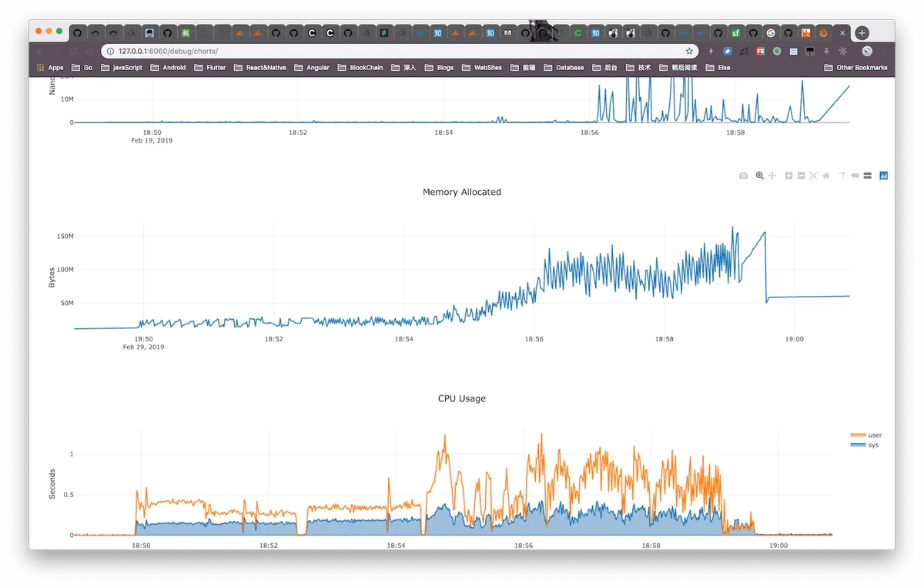Toggle spike lines in modebar

point(842,176)
